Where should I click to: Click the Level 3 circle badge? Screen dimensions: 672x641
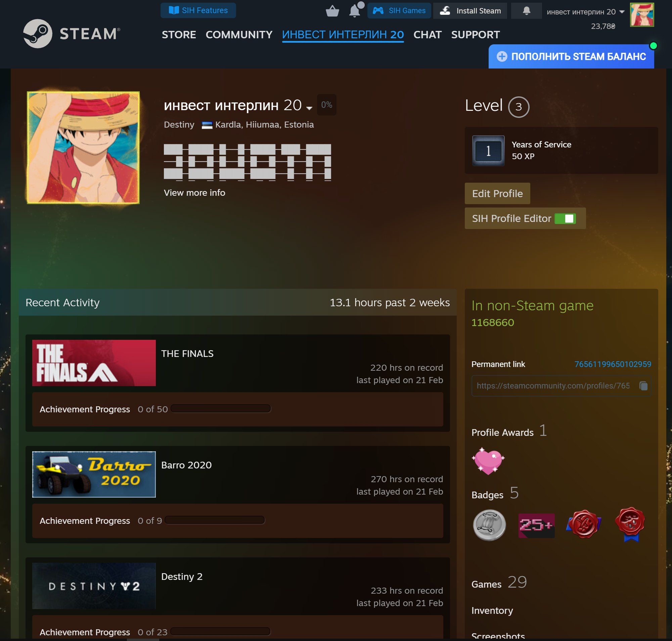tap(519, 107)
